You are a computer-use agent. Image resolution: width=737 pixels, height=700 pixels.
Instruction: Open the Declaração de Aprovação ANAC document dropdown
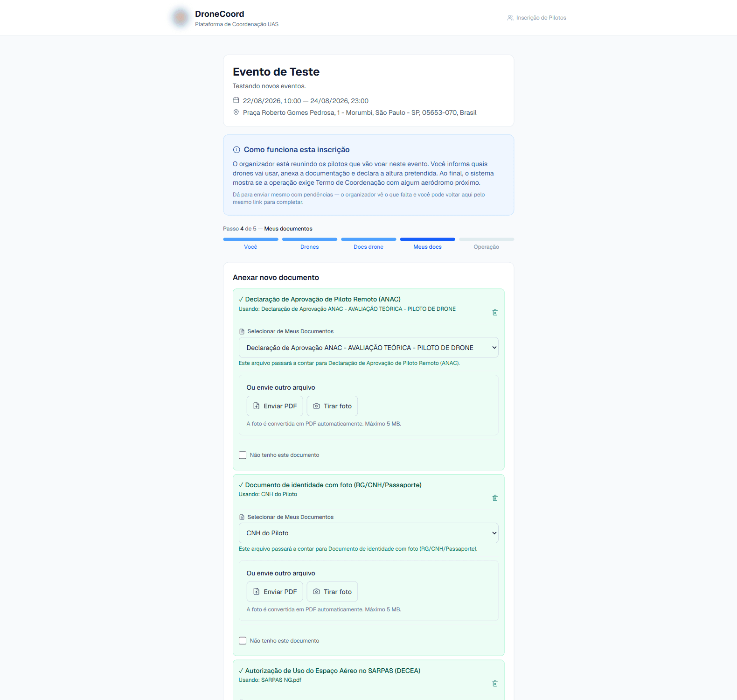368,348
